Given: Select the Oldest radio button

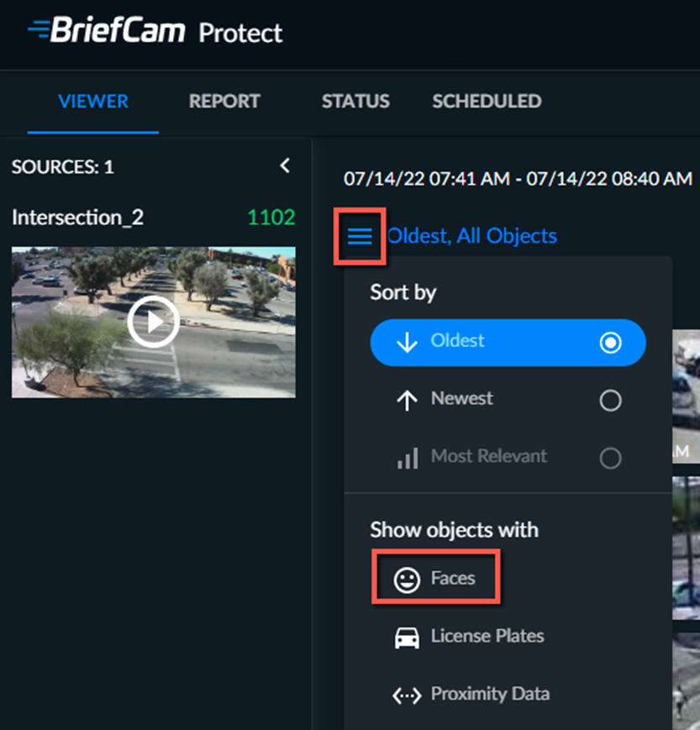Looking at the screenshot, I should click(x=610, y=343).
